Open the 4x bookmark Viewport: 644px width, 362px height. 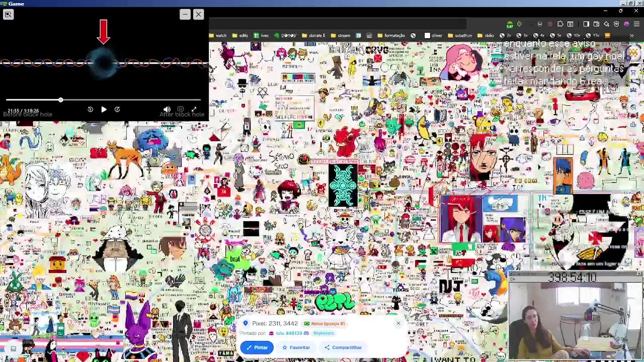coord(539,36)
